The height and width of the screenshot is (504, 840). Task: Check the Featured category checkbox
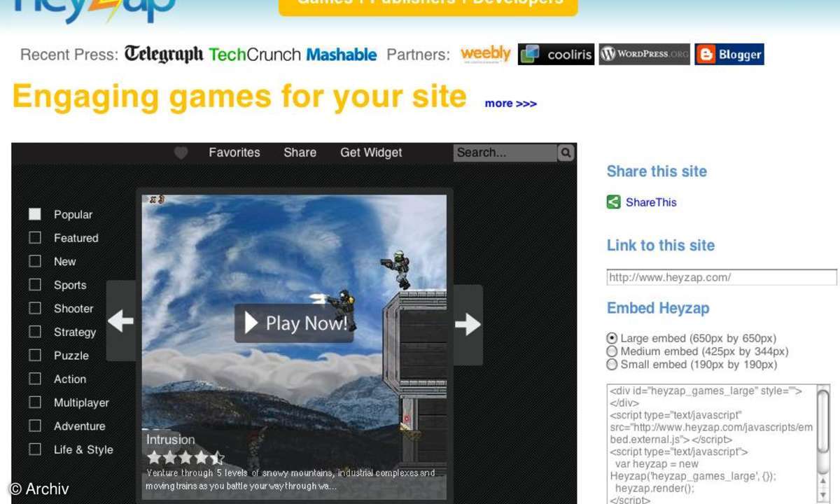pyautogui.click(x=35, y=238)
